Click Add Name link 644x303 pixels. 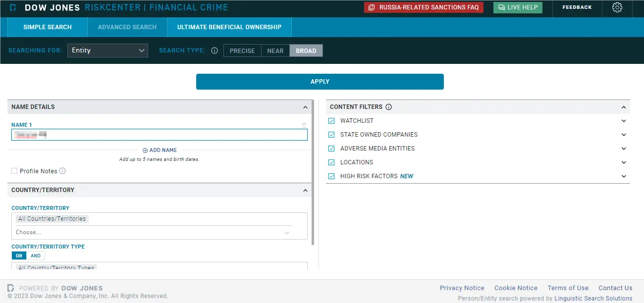coord(160,150)
